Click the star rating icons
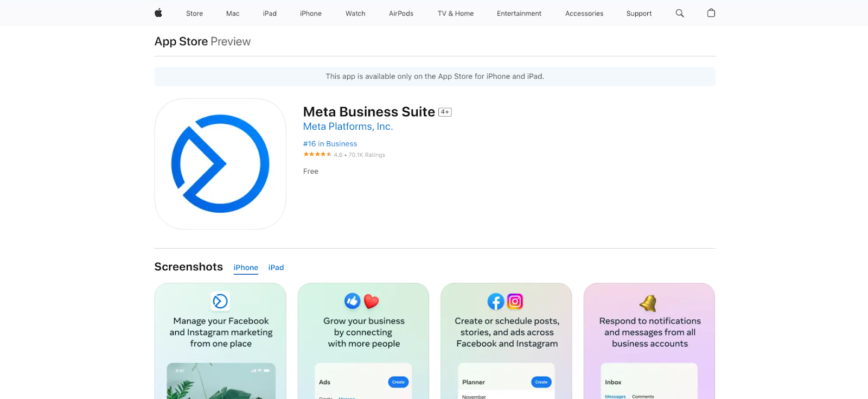 click(317, 154)
